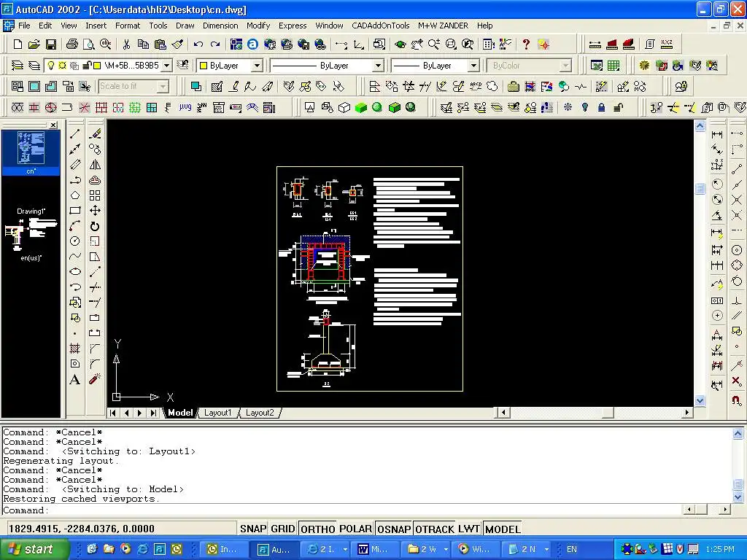Click the Linear Dimension icon
747x560 pixels.
tap(717, 135)
